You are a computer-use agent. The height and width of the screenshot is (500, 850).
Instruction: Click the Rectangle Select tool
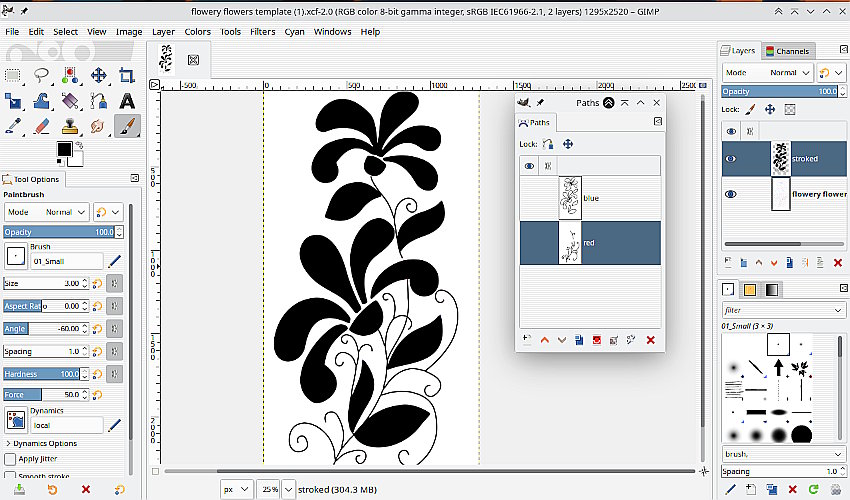click(13, 75)
